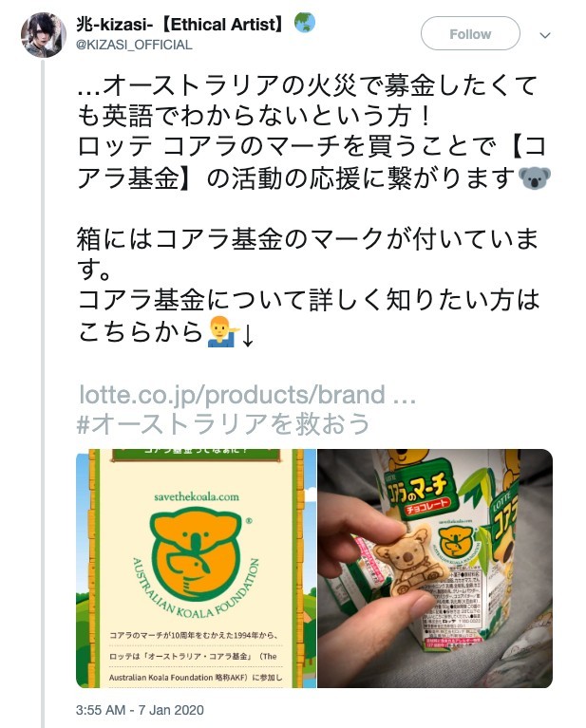
Task: Click the small koala logo on box
Action: coord(456,540)
